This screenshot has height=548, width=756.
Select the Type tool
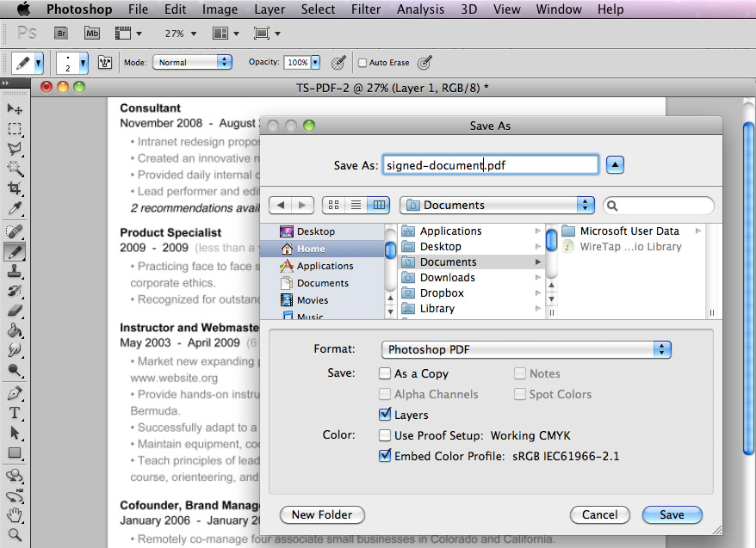pos(15,413)
